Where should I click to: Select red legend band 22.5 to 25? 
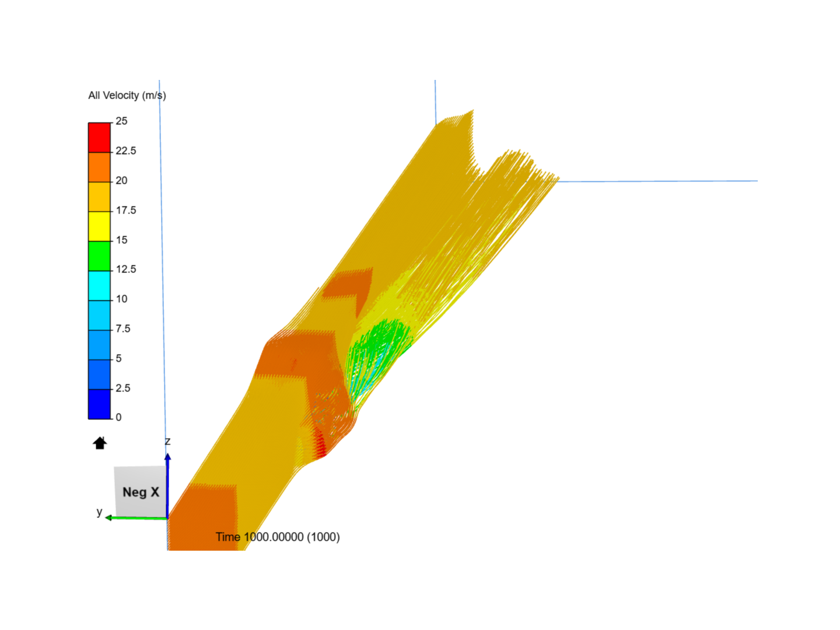pyautogui.click(x=99, y=138)
